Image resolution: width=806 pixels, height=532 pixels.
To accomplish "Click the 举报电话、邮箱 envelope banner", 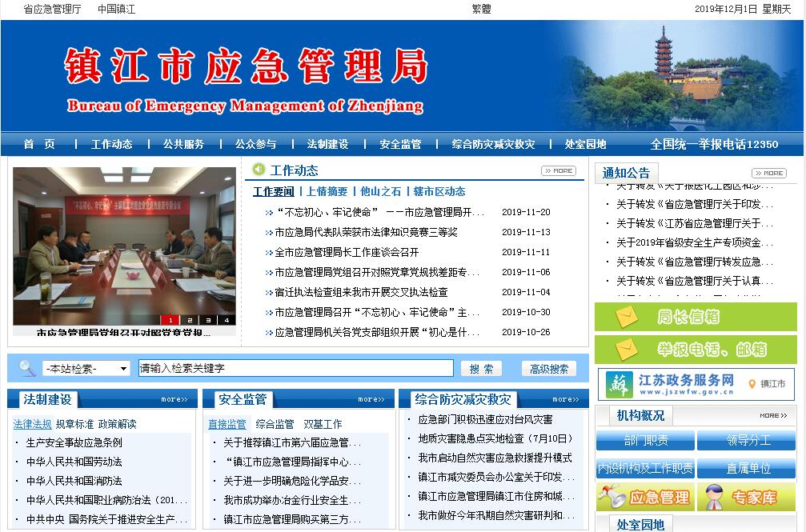I will (696, 350).
